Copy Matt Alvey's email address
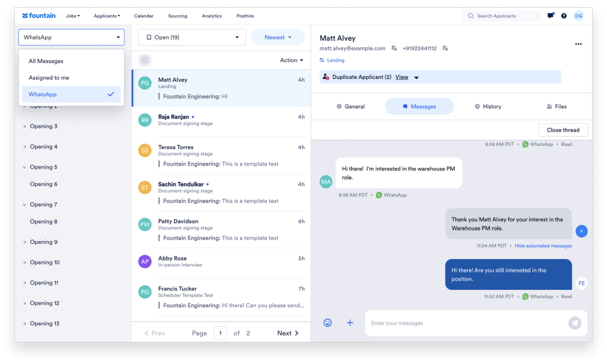The image size is (607, 364). [394, 49]
